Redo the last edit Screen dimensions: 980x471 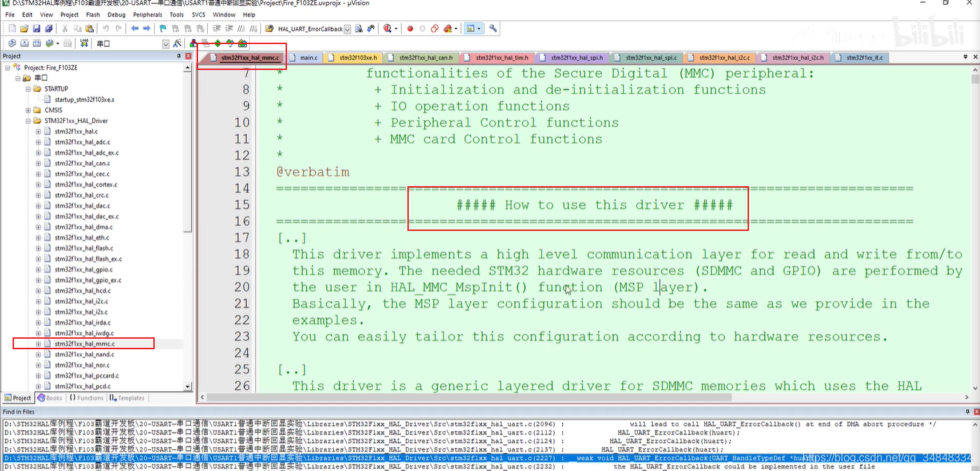(x=118, y=29)
